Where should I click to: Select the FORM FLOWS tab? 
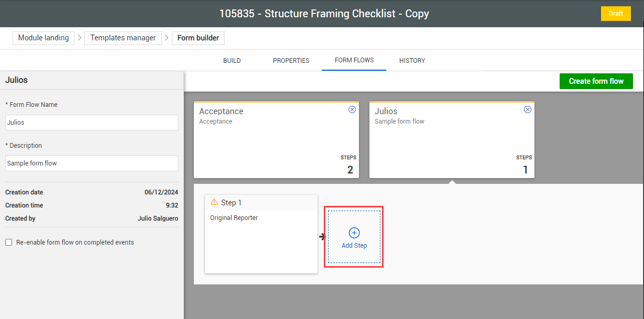[x=354, y=60]
